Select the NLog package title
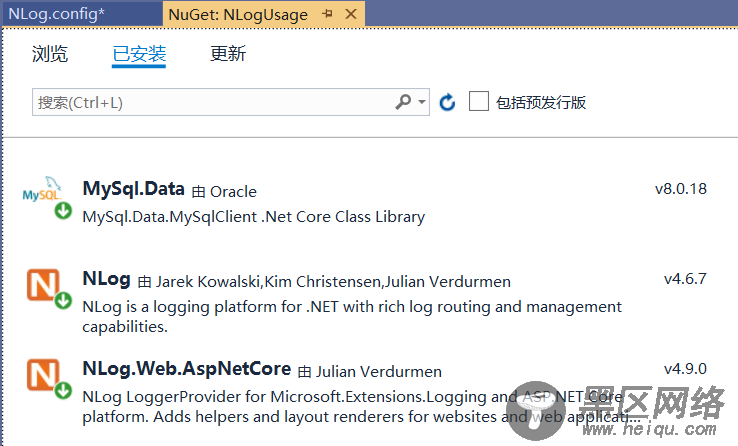The width and height of the screenshot is (738, 446). coord(106,279)
